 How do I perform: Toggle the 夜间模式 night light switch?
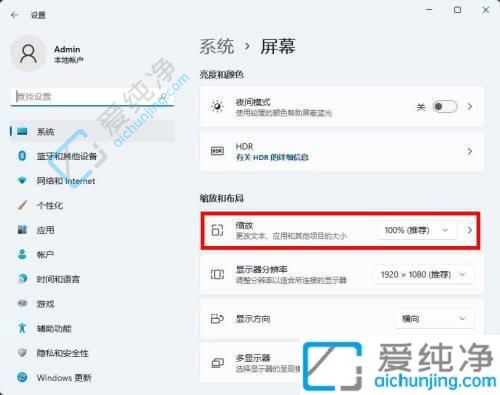point(445,107)
